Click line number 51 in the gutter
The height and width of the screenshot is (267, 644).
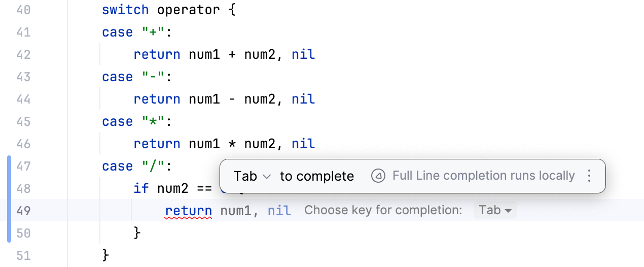tap(24, 255)
